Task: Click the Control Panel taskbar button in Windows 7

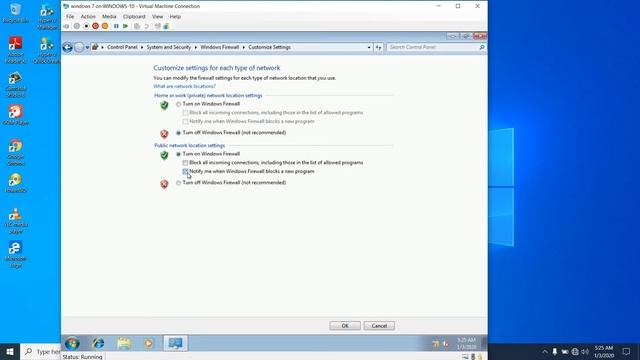Action: click(176, 344)
